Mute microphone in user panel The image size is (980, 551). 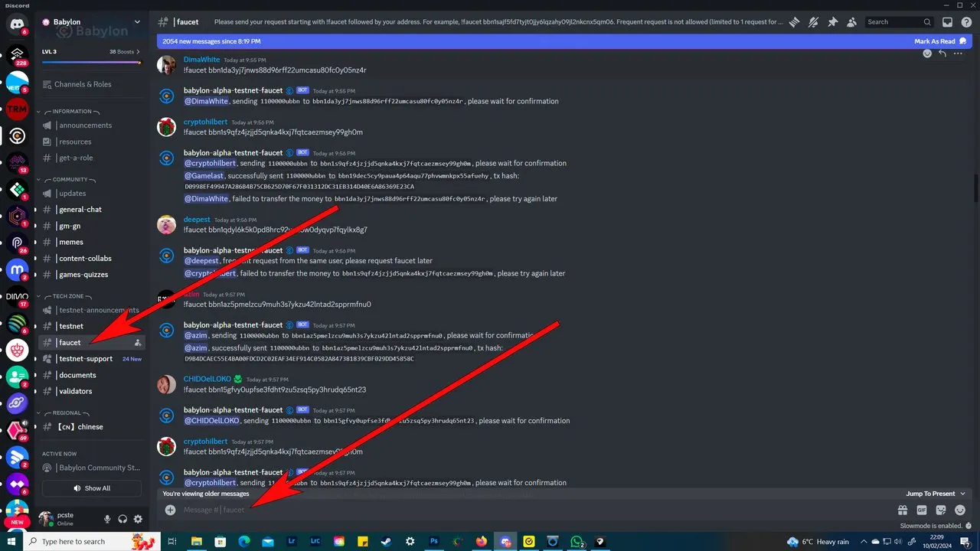[107, 519]
